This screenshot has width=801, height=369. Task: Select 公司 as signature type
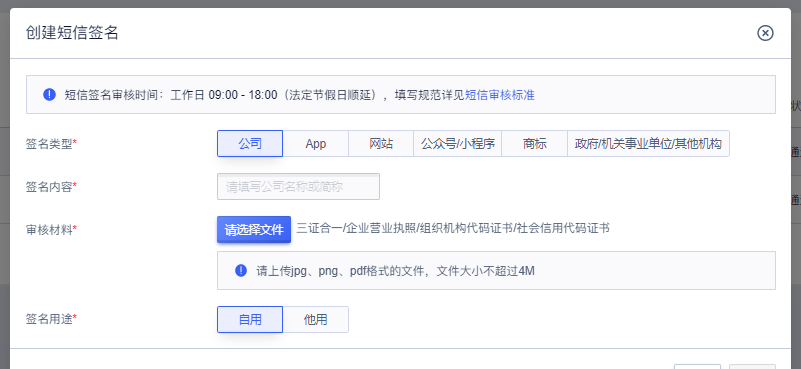click(x=250, y=144)
